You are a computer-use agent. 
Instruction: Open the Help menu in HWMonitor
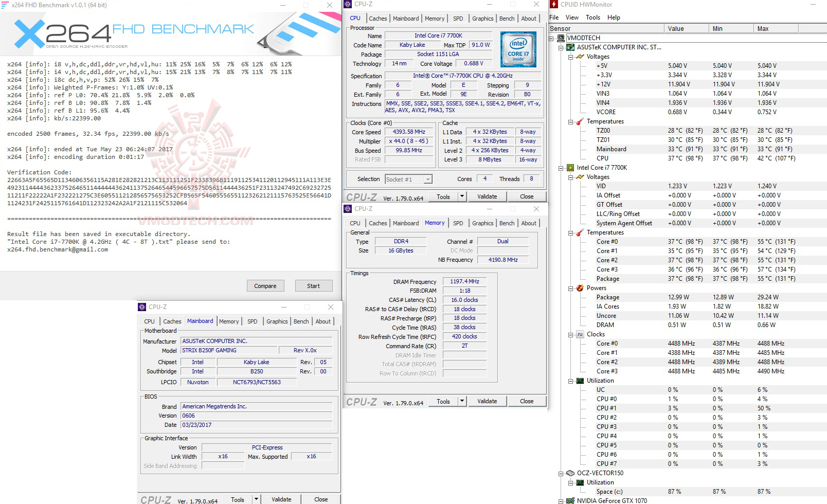(x=614, y=17)
